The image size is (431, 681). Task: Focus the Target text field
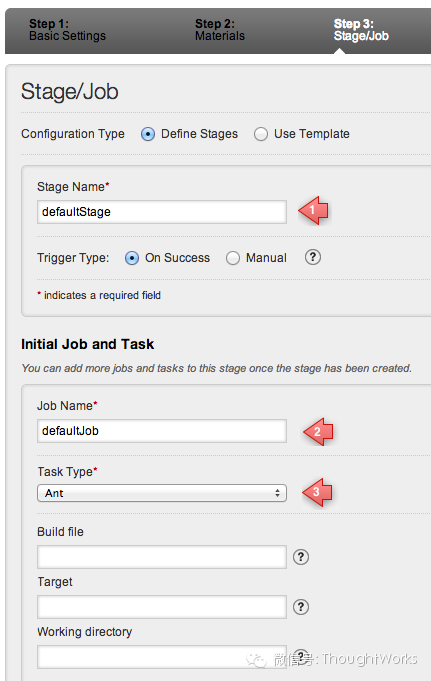[x=162, y=607]
